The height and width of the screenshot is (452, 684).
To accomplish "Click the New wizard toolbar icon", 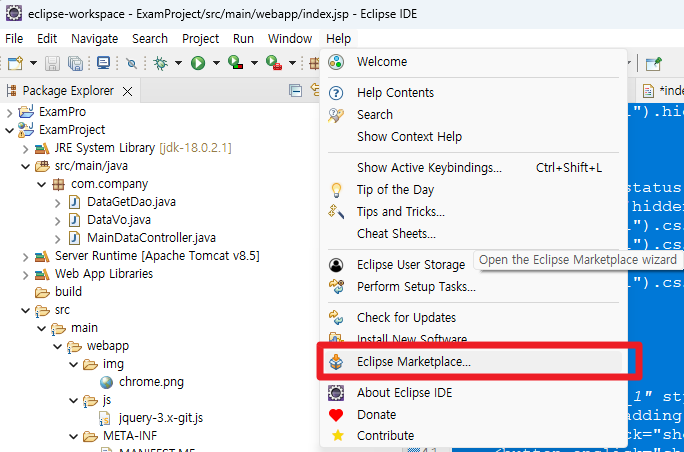I will [15, 64].
